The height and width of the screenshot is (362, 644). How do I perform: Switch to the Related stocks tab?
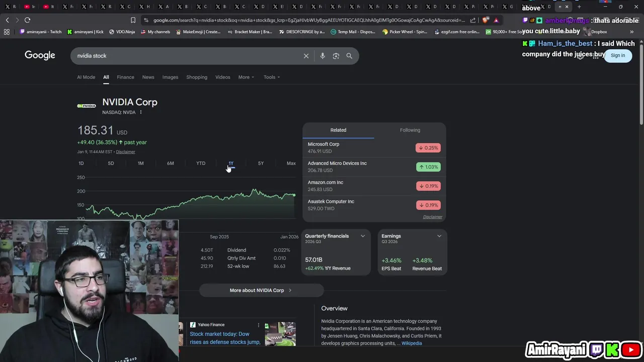click(338, 130)
